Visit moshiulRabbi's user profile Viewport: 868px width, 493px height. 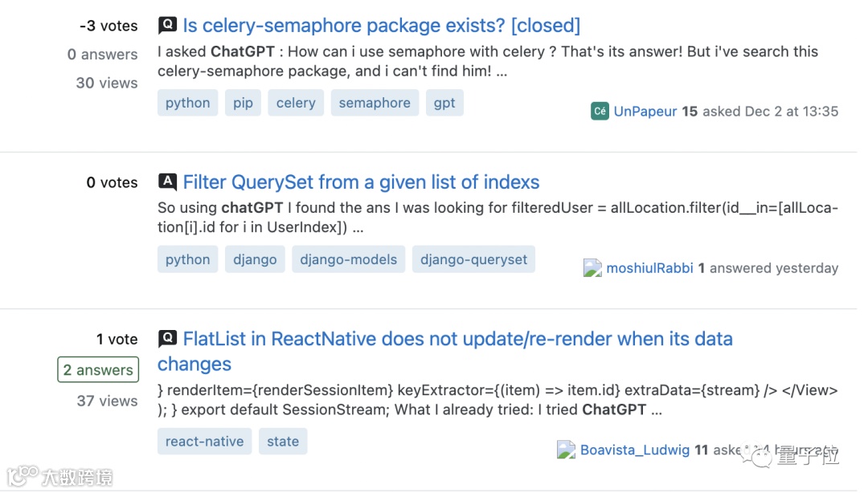(649, 268)
